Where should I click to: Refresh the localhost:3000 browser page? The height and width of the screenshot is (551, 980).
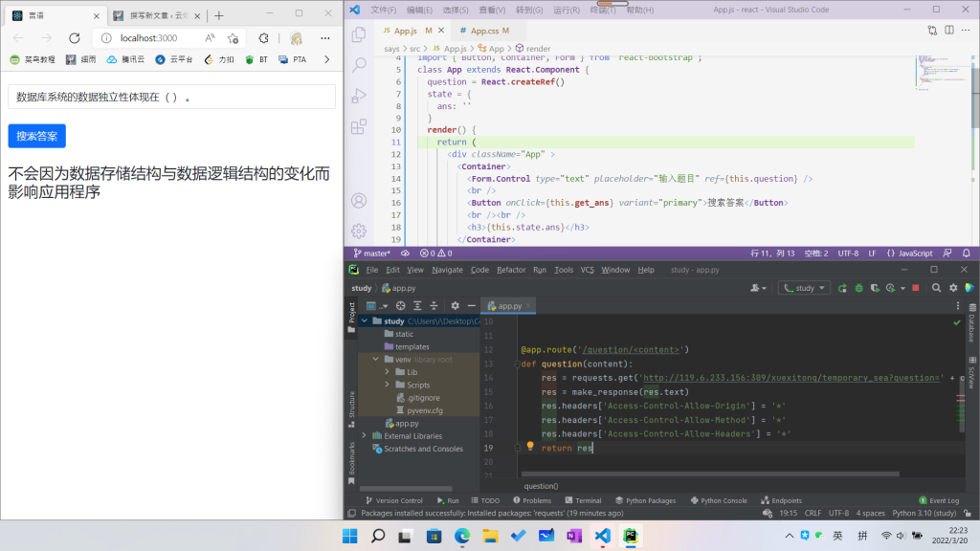[74, 38]
